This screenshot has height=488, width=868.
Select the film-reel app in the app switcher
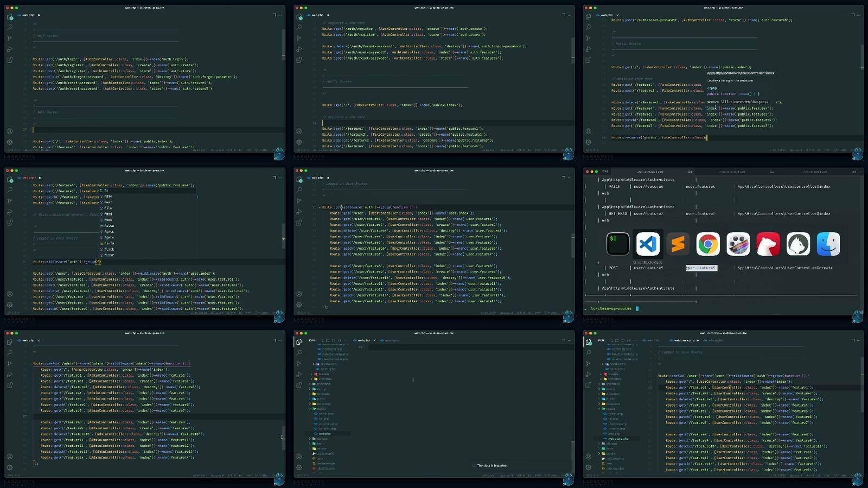738,244
